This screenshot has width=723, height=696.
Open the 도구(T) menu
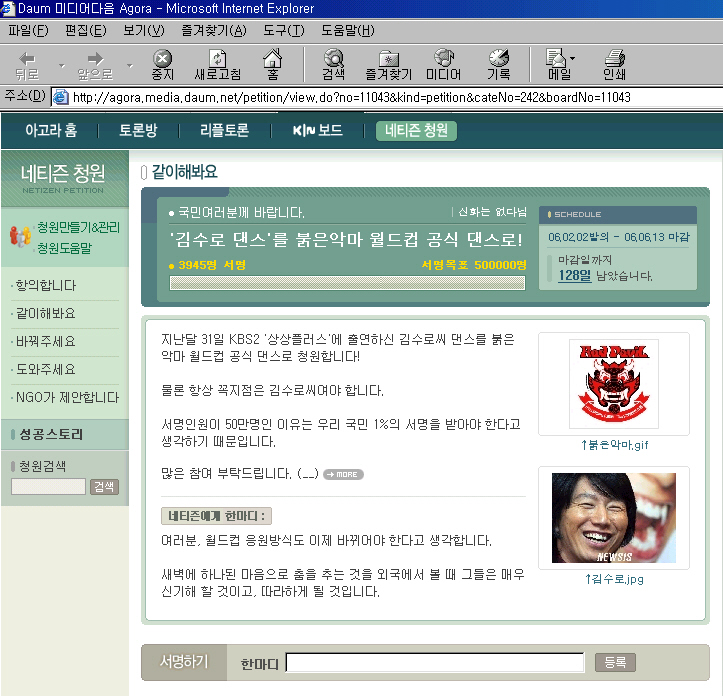283,30
